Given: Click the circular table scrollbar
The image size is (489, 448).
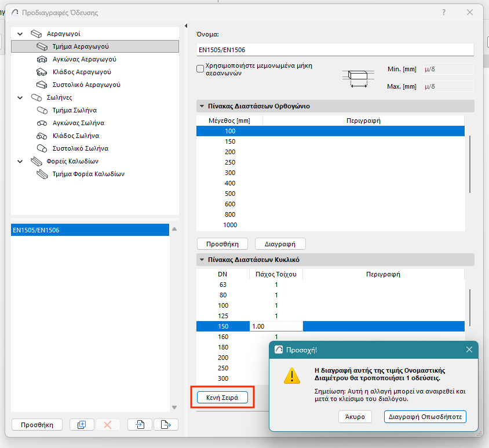Looking at the screenshot, I should [470, 308].
